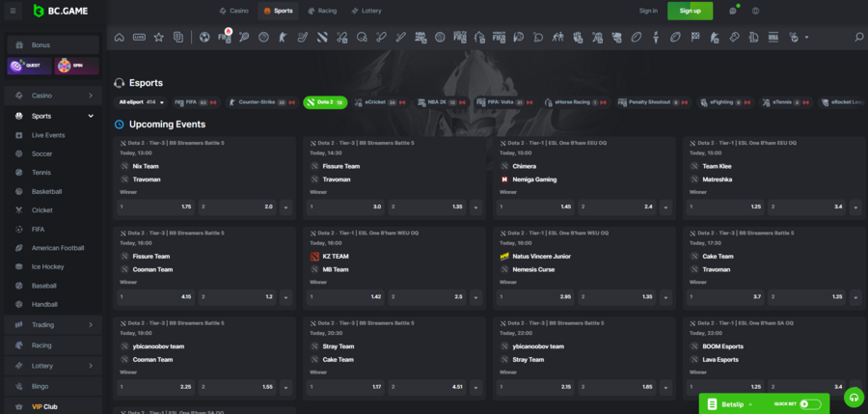
Task: Select the eCricket esports filter chip
Action: [x=380, y=102]
